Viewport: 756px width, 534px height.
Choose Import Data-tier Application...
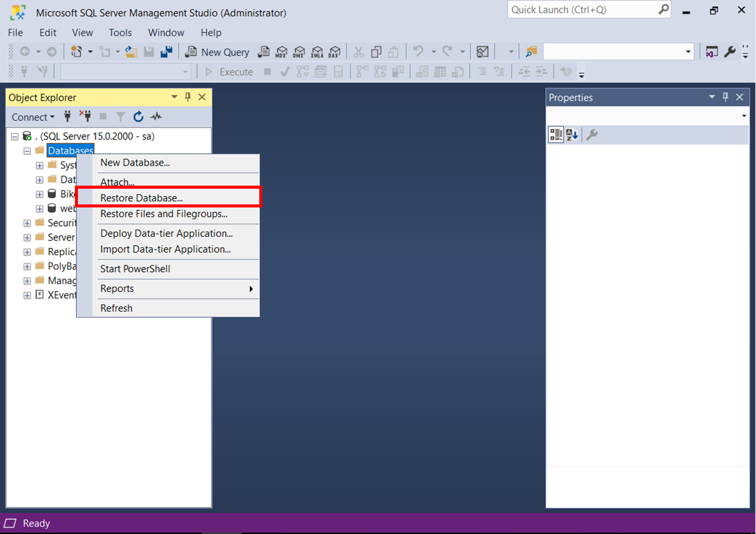pyautogui.click(x=168, y=249)
